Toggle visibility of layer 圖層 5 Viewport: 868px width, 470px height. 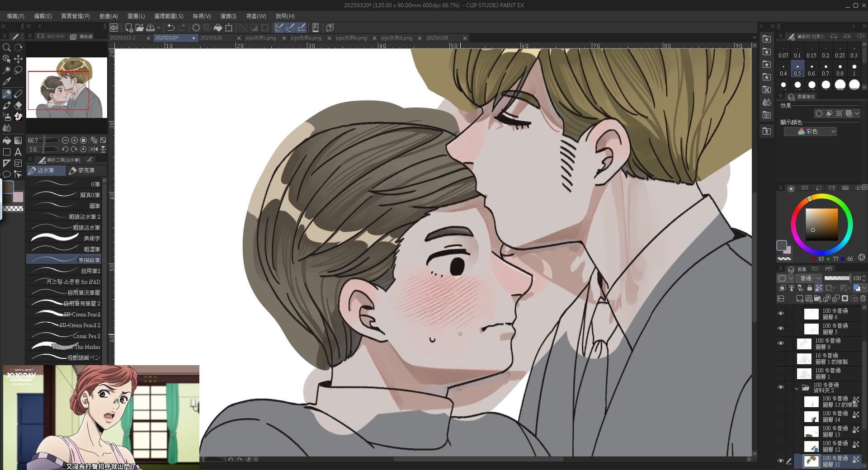[781, 329]
